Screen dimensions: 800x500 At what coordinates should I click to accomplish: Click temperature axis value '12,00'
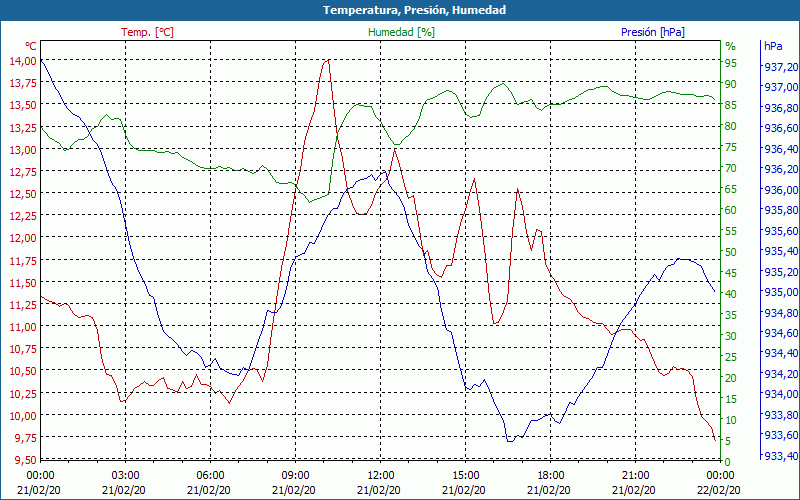click(x=22, y=238)
